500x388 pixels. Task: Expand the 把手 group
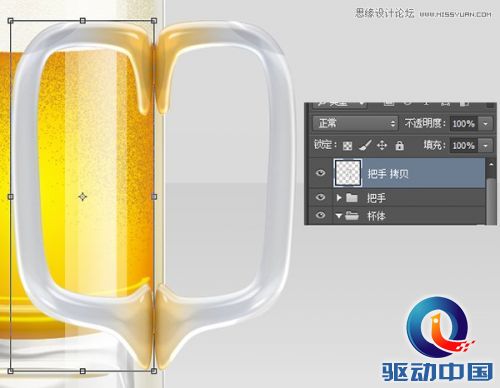point(339,198)
